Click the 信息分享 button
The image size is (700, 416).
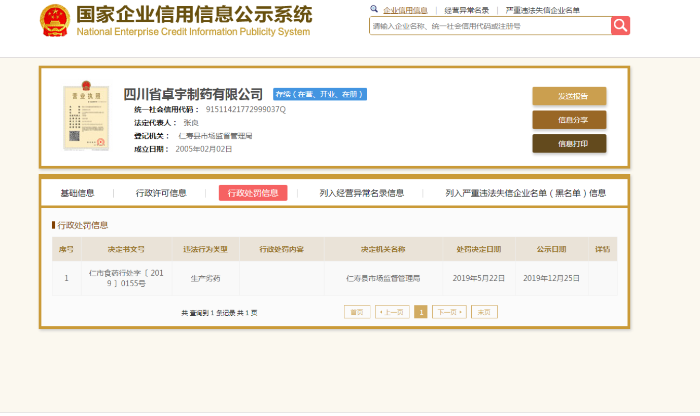pos(569,120)
